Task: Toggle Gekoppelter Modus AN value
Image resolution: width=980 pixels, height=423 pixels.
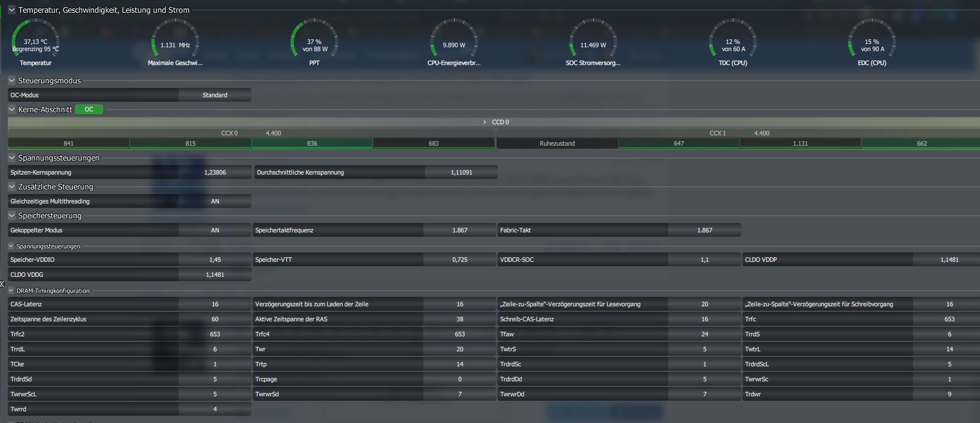Action: (215, 230)
